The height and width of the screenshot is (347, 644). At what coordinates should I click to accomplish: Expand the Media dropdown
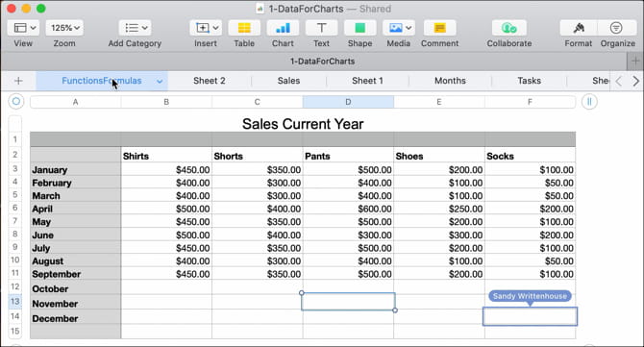click(398, 28)
